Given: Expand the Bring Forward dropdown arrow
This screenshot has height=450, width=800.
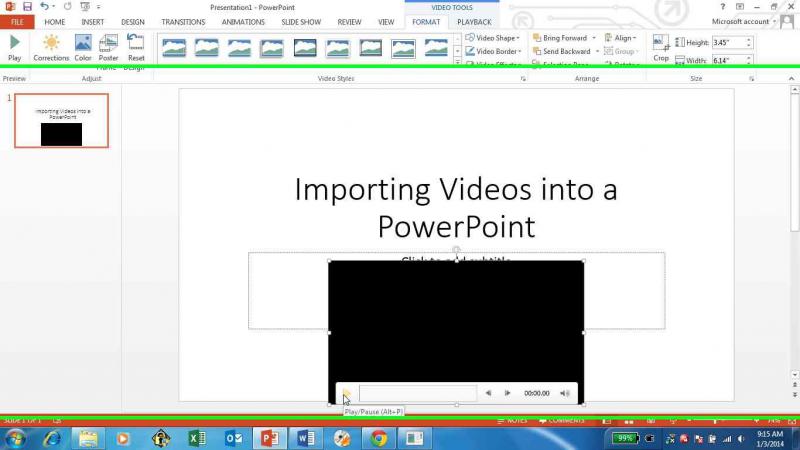Looking at the screenshot, I should tap(594, 38).
